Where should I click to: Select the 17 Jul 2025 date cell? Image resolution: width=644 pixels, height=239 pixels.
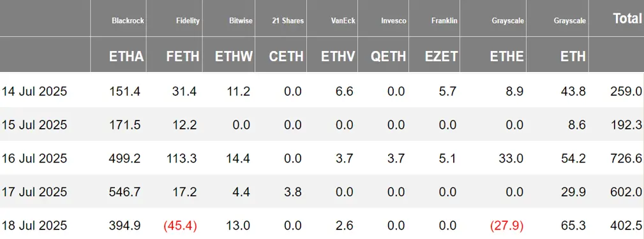(34, 192)
